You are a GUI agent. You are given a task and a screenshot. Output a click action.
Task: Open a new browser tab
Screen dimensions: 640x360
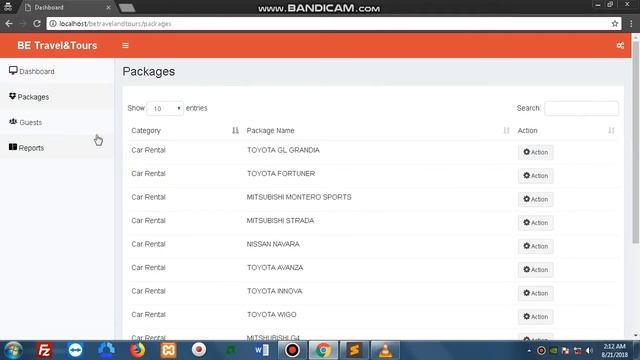[127, 8]
